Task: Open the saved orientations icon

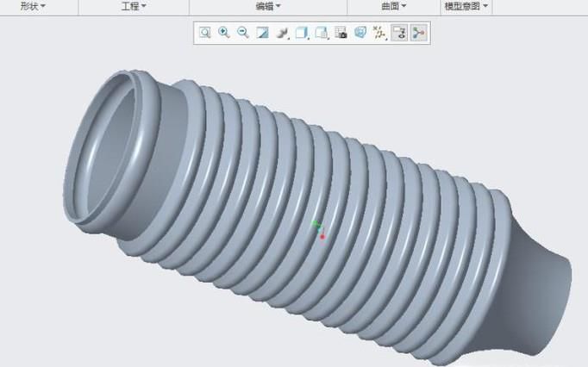Action: pos(322,33)
